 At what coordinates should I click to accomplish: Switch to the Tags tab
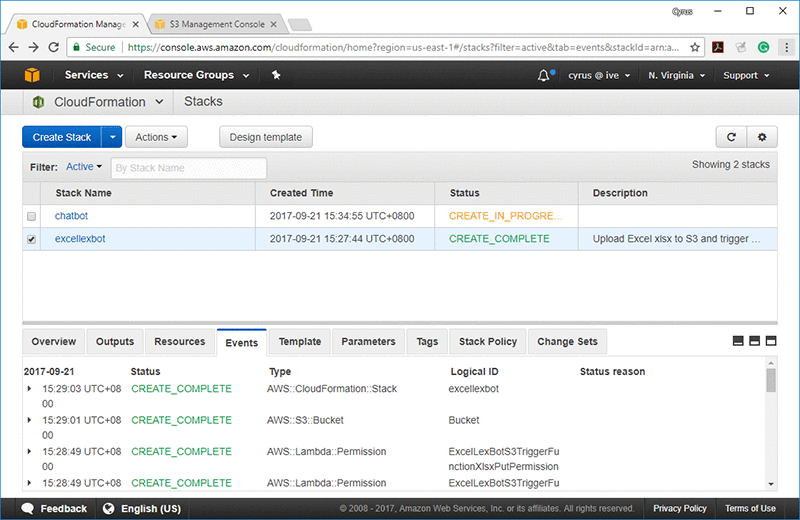click(427, 341)
